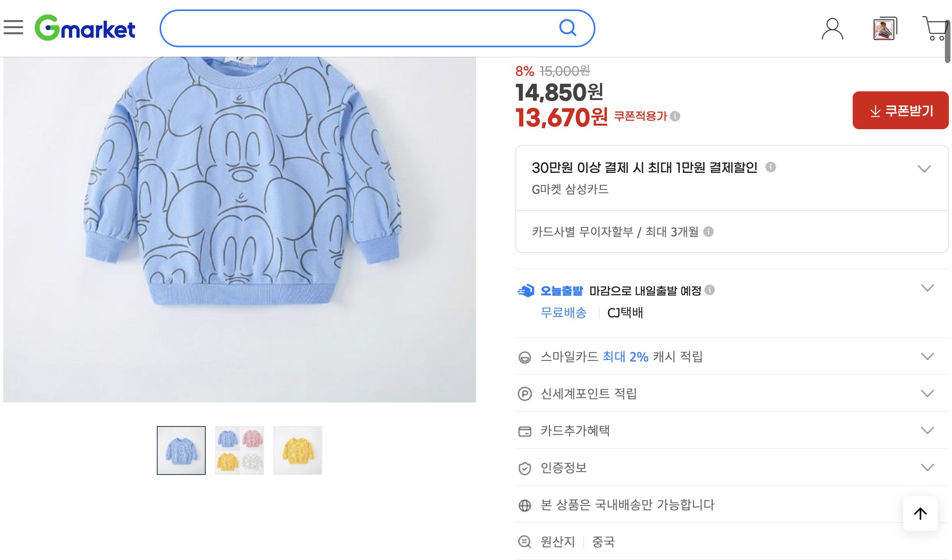
Task: Click the magnifier icon beside 원산지
Action: pyautogui.click(x=524, y=541)
